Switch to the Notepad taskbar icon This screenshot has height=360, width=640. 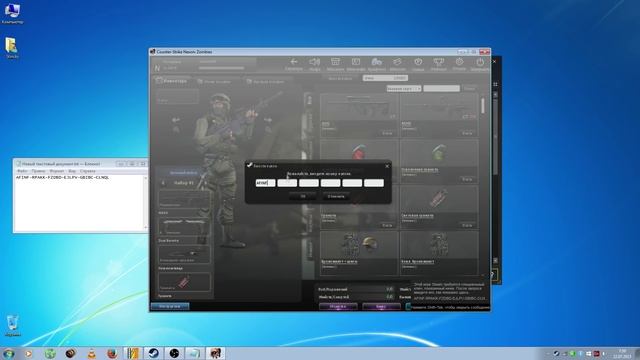click(x=194, y=353)
